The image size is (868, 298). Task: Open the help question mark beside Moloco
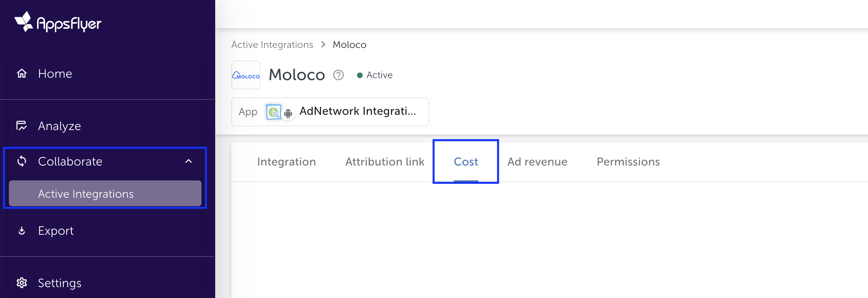tap(338, 75)
